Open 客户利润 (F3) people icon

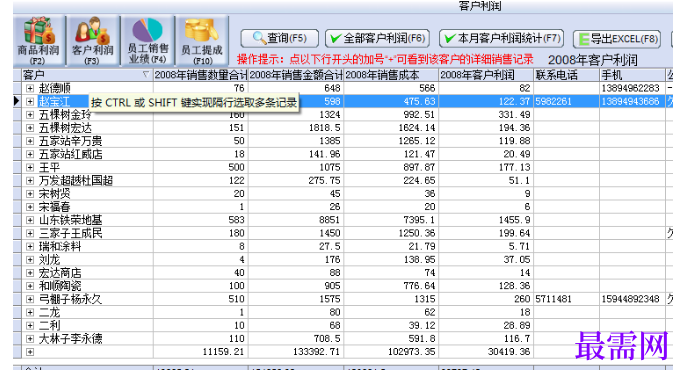click(x=92, y=41)
